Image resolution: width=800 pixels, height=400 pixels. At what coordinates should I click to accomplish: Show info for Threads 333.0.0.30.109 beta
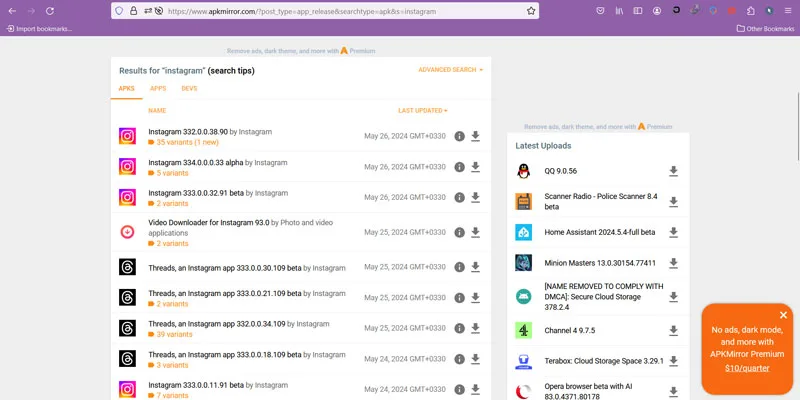click(460, 267)
